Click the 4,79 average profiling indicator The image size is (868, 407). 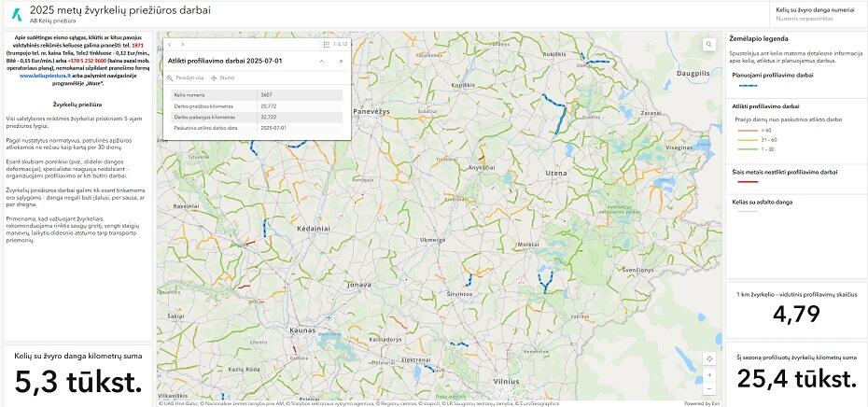coord(796,314)
